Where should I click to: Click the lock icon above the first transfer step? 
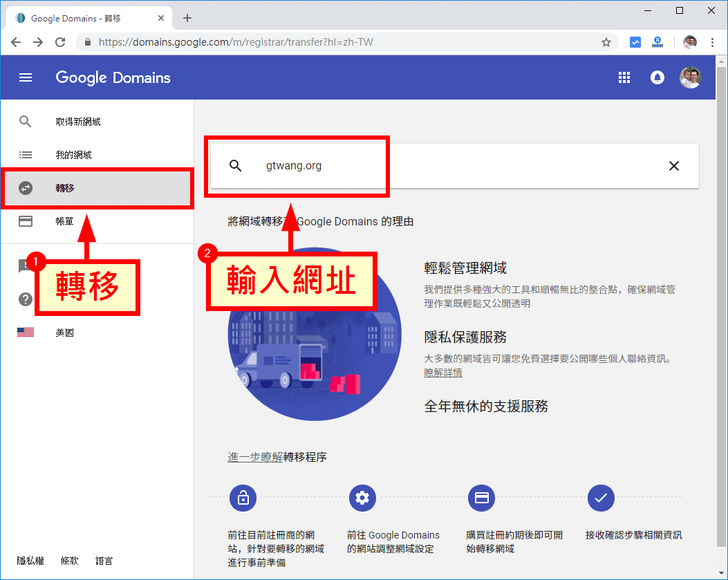(243, 498)
